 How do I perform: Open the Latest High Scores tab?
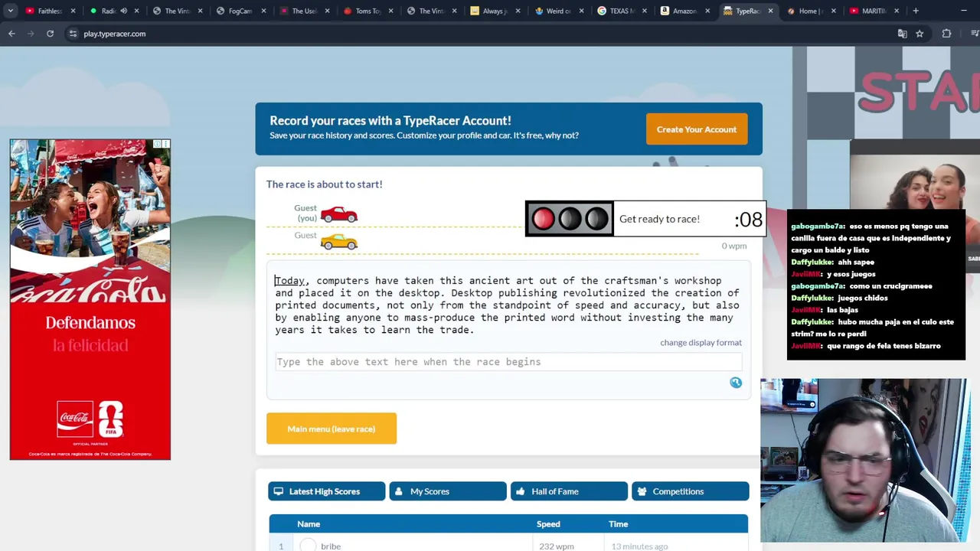point(327,491)
